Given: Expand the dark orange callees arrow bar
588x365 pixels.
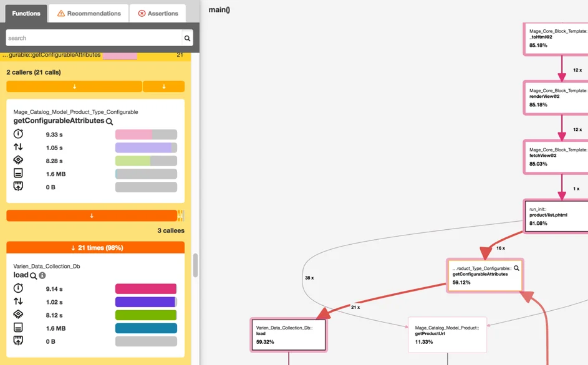Looking at the screenshot, I should click(x=92, y=216).
